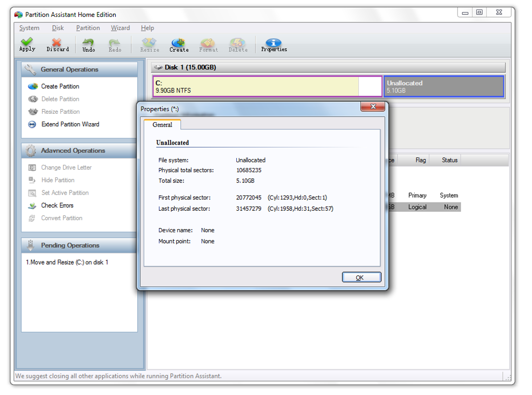532x395 pixels.
Task: Open the System menu
Action: click(29, 28)
